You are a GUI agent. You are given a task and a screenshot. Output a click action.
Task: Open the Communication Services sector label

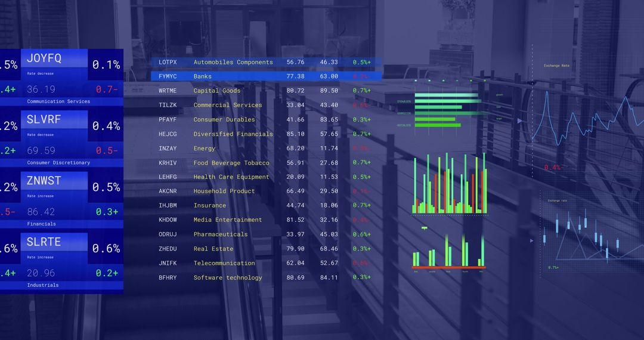click(x=58, y=101)
